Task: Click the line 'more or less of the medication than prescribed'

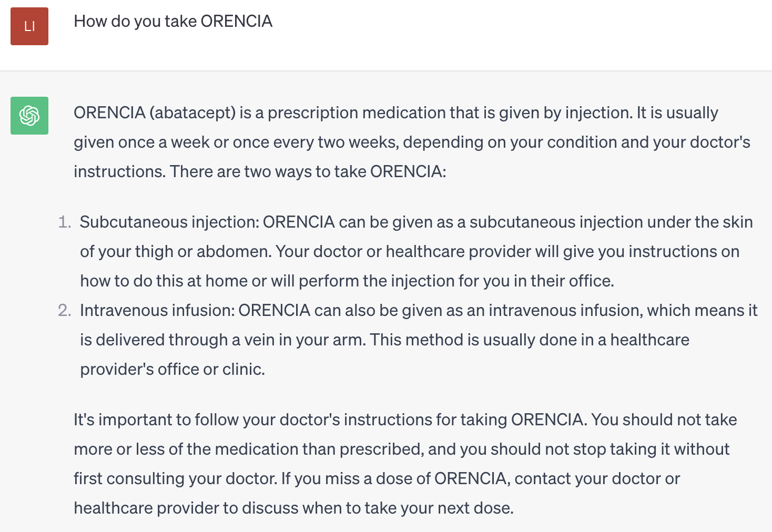Action: click(401, 449)
